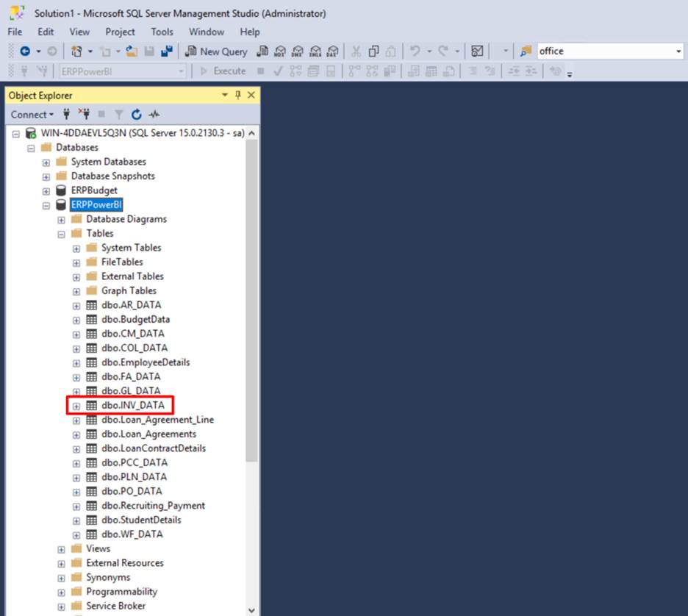Select the FileTables folder
The image size is (688, 616).
[122, 262]
